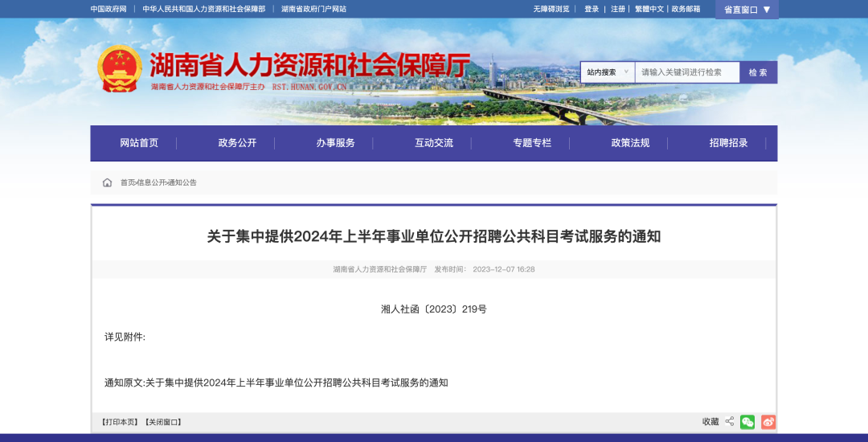Open 办事服务 navigation tab

pos(335,143)
